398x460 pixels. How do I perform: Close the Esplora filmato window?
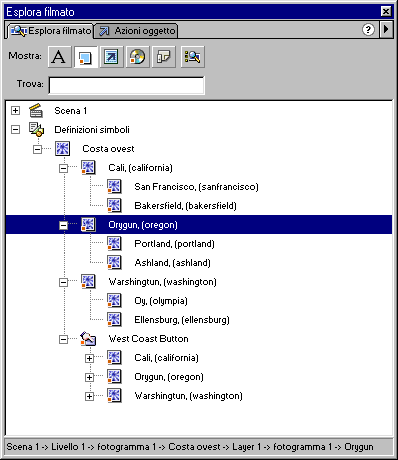(x=386, y=12)
